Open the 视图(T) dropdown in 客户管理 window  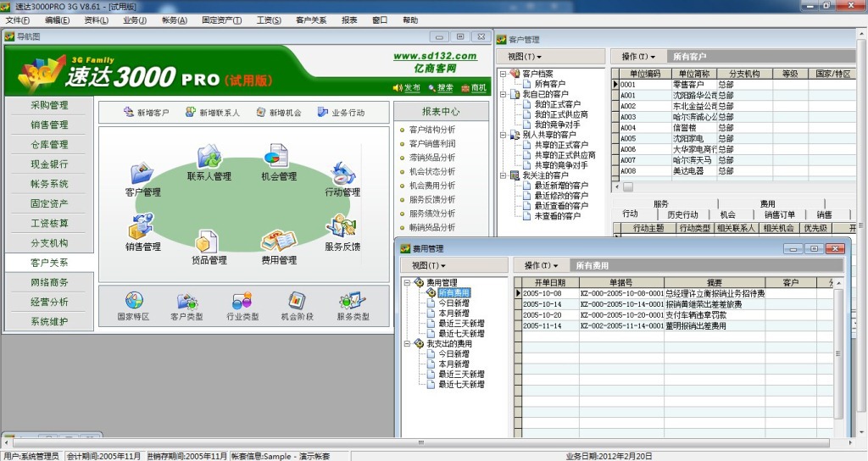(524, 57)
